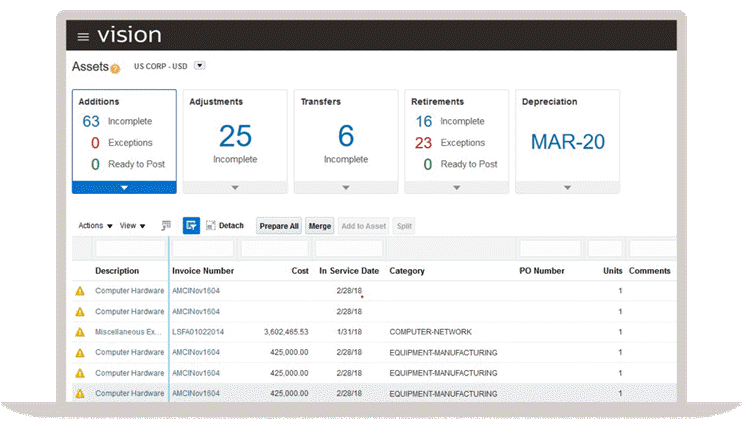Open the US CORP - USD book dropdown
The width and height of the screenshot is (743, 427).
[x=199, y=66]
